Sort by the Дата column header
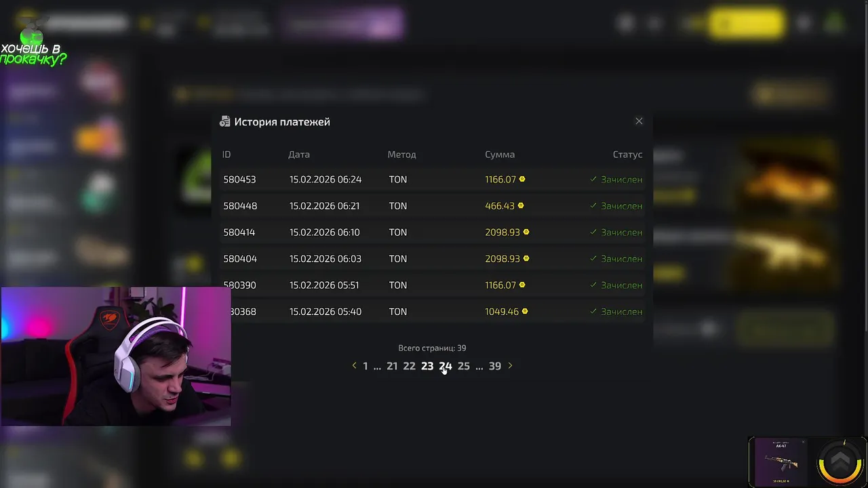Viewport: 868px width, 488px height. [x=299, y=155]
